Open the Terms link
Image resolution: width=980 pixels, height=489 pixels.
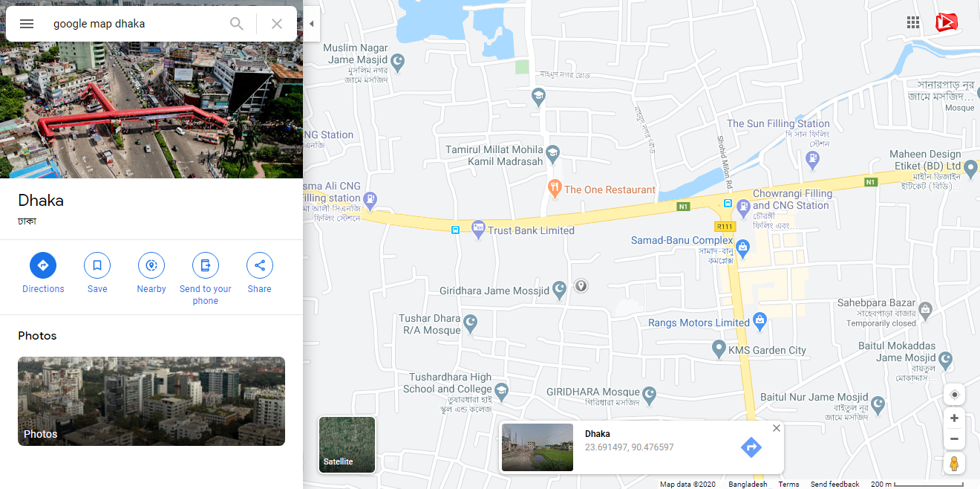click(x=788, y=485)
